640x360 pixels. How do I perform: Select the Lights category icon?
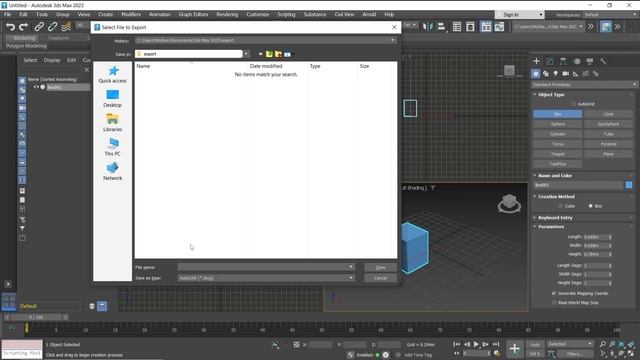[556, 73]
